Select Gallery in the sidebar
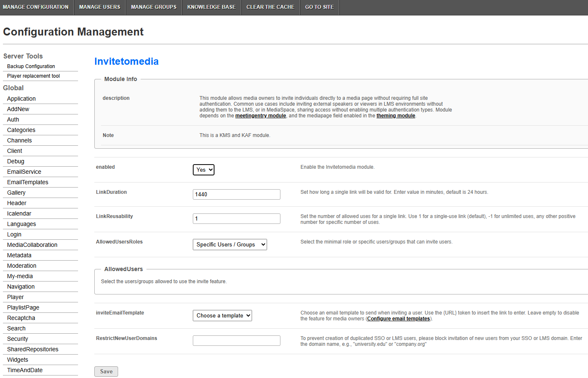The width and height of the screenshot is (588, 378). tap(16, 193)
